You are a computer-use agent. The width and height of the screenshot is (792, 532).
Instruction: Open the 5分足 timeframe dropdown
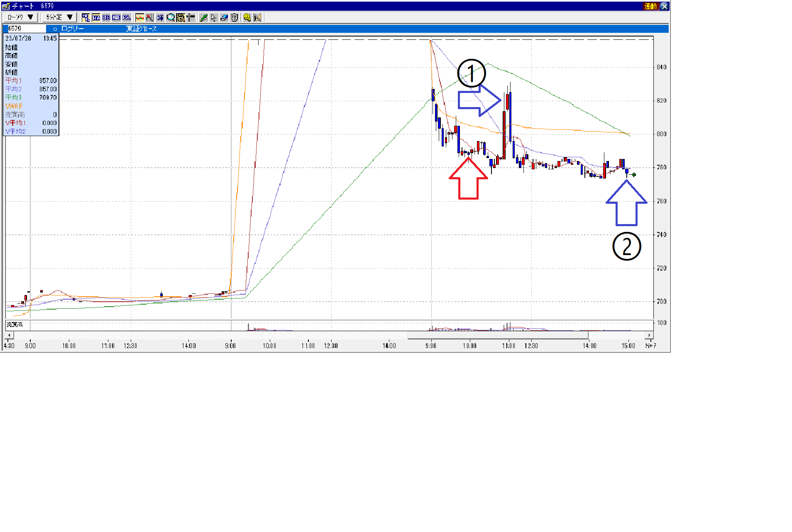[x=59, y=17]
